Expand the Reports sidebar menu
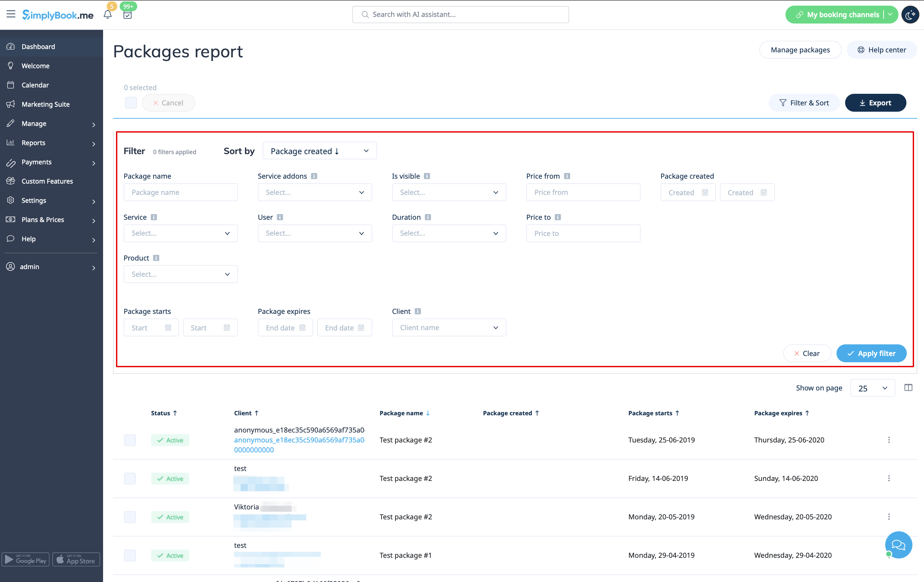This screenshot has height=582, width=924. click(51, 143)
